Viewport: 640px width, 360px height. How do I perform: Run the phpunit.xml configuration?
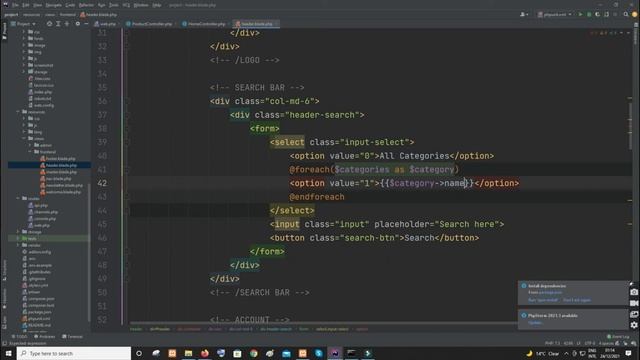[x=580, y=14]
